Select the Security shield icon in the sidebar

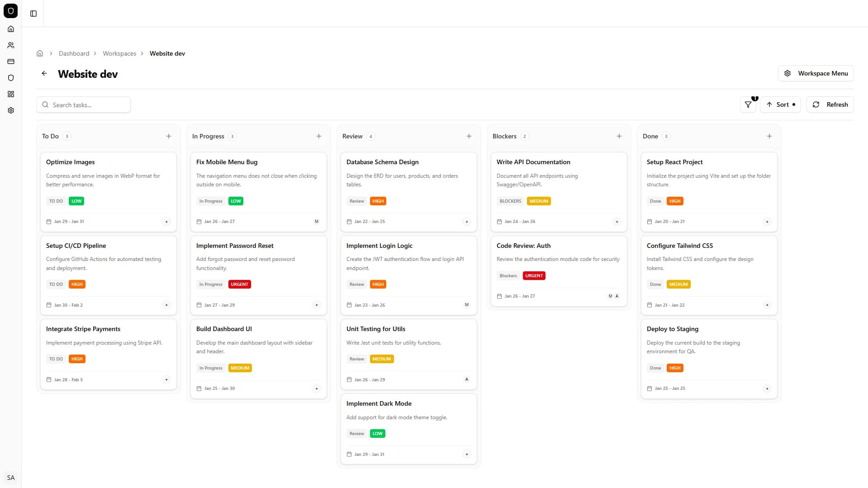coord(11,78)
